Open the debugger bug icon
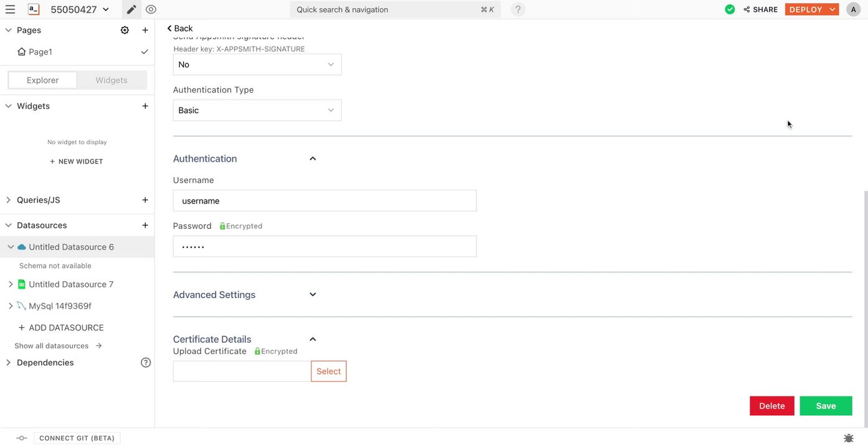 click(x=848, y=438)
